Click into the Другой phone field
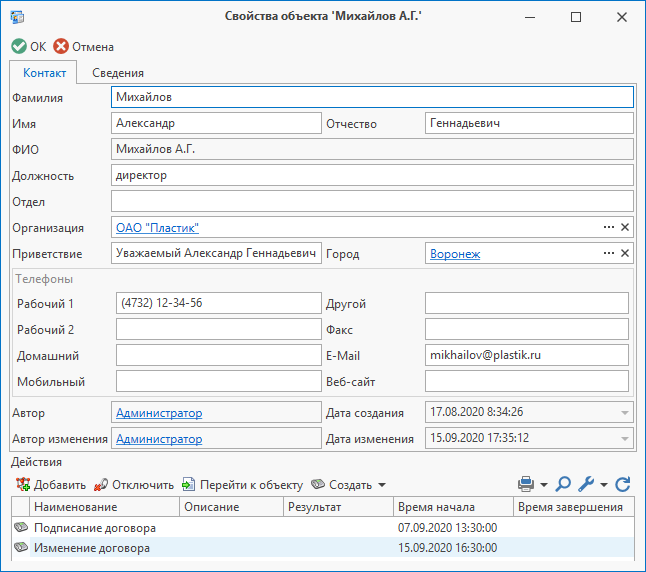 tap(527, 303)
